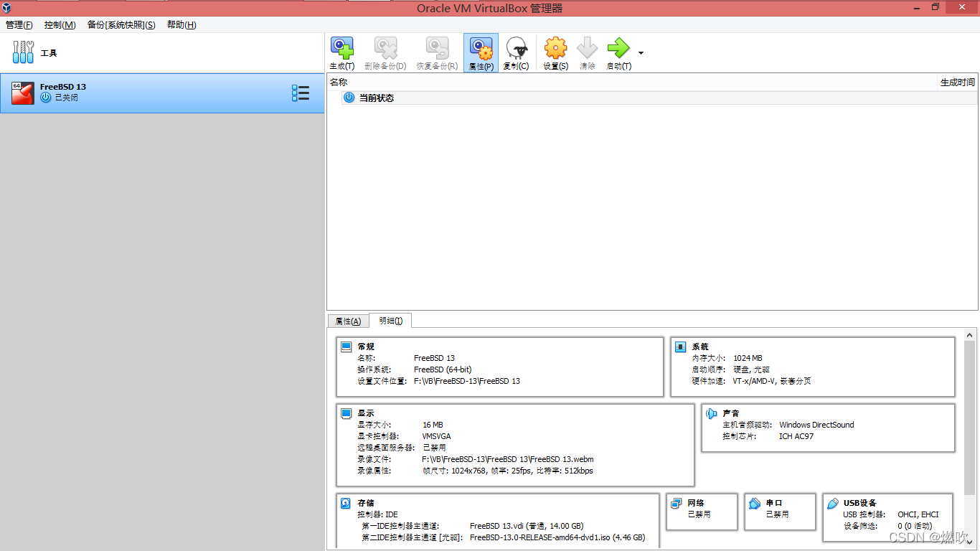Click the 16 MB video memory value
The image size is (980, 551).
pos(433,425)
